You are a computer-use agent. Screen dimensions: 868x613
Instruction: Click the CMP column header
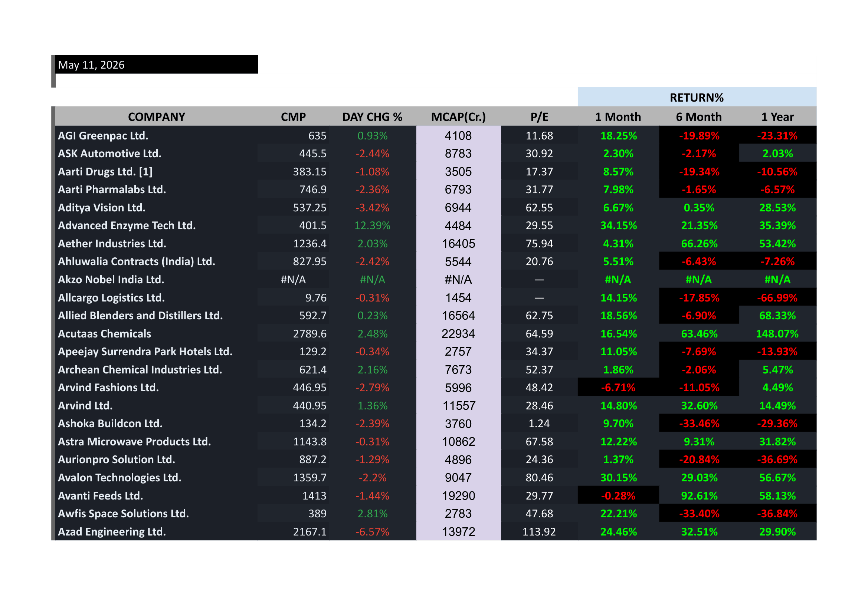click(x=294, y=117)
